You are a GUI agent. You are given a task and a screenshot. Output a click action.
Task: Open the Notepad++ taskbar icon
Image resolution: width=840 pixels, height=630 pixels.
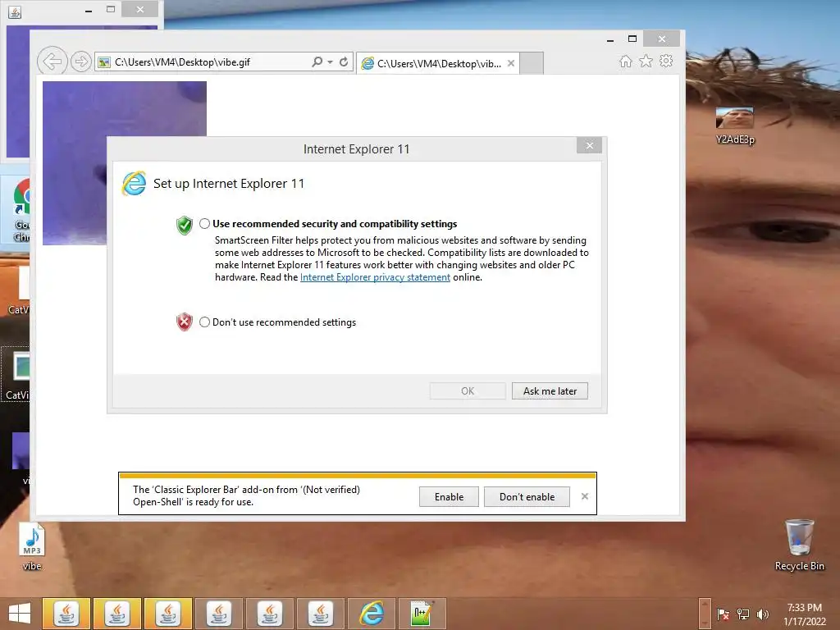(x=422, y=614)
